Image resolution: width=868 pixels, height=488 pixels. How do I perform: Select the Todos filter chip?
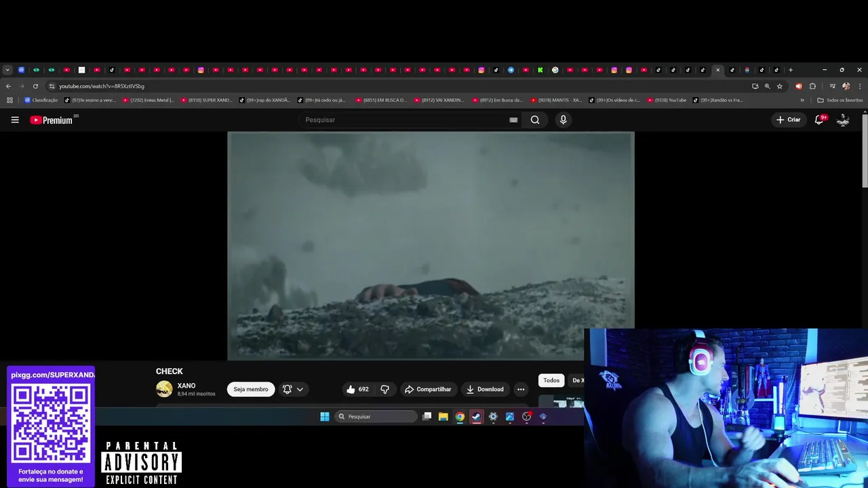551,380
